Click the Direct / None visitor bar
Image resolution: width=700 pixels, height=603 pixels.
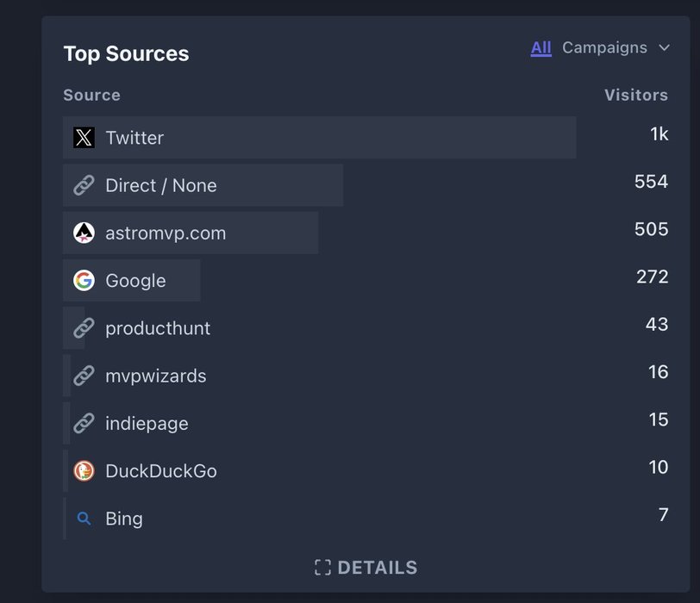click(x=276, y=185)
